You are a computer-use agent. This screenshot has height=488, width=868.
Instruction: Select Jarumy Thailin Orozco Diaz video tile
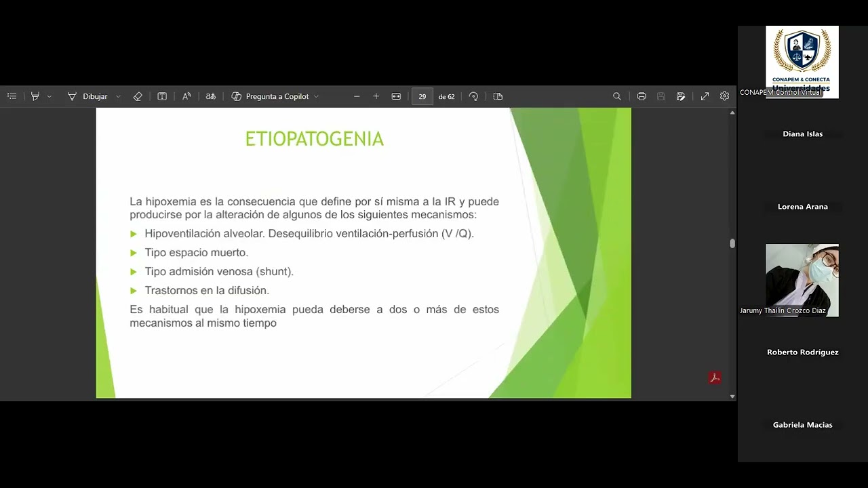coord(802,280)
